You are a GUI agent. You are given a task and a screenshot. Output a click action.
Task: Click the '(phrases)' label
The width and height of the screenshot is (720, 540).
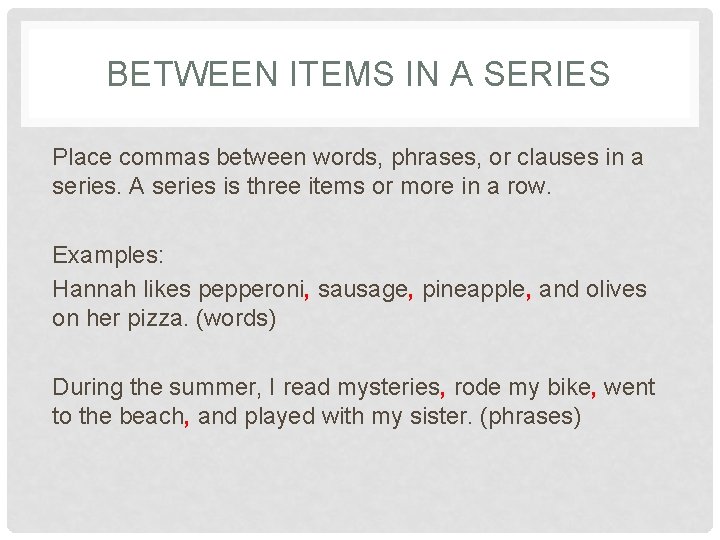pos(531,416)
